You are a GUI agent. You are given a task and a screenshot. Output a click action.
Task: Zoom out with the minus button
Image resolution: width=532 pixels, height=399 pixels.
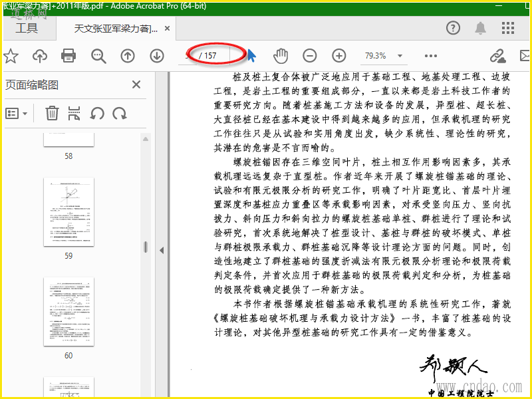click(x=309, y=56)
